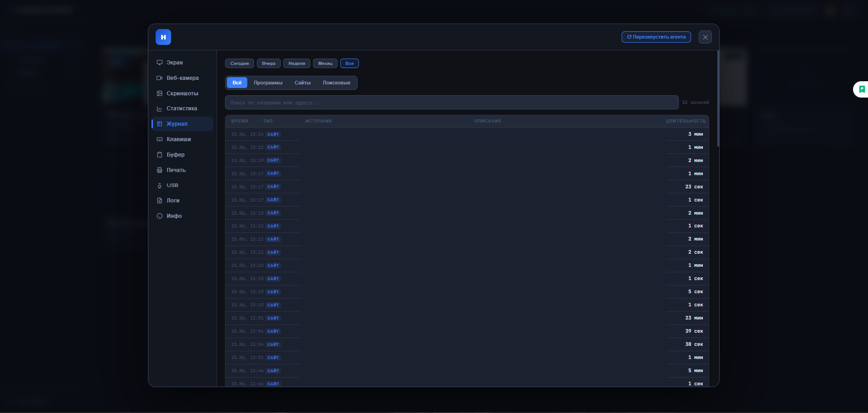Open the Статистика section
868x413 pixels.
pos(182,108)
